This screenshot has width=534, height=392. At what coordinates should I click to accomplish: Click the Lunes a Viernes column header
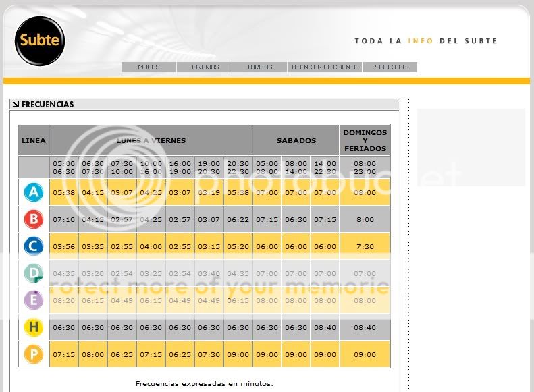tap(151, 140)
